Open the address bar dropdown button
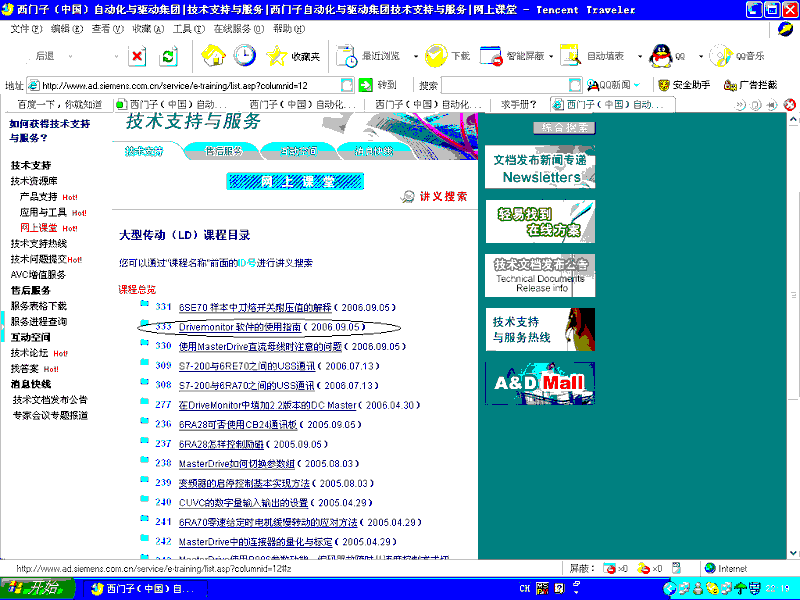The image size is (800, 600). coord(347,85)
